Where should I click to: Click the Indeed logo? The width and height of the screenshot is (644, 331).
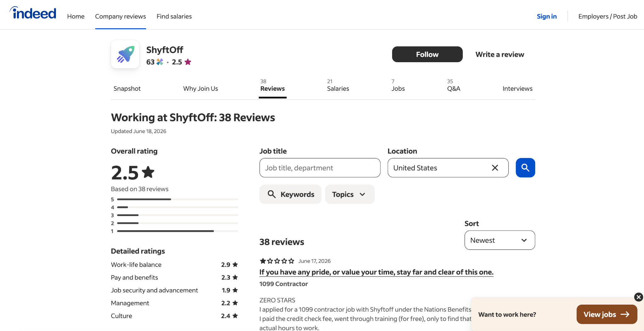pos(33,13)
